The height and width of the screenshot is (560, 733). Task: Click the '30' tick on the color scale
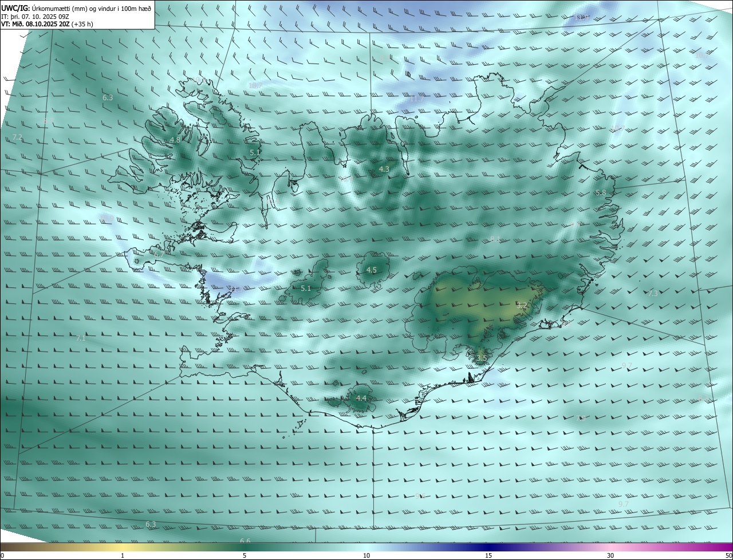[610, 555]
